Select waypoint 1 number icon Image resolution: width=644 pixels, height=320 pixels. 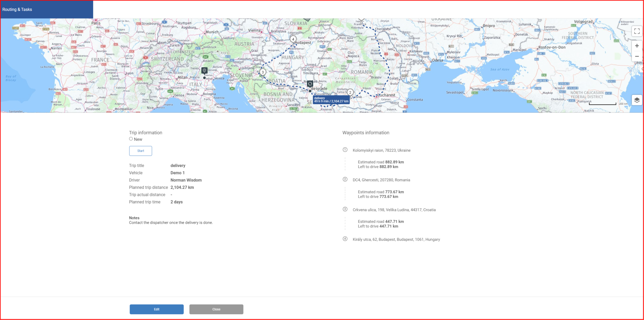coord(345,150)
